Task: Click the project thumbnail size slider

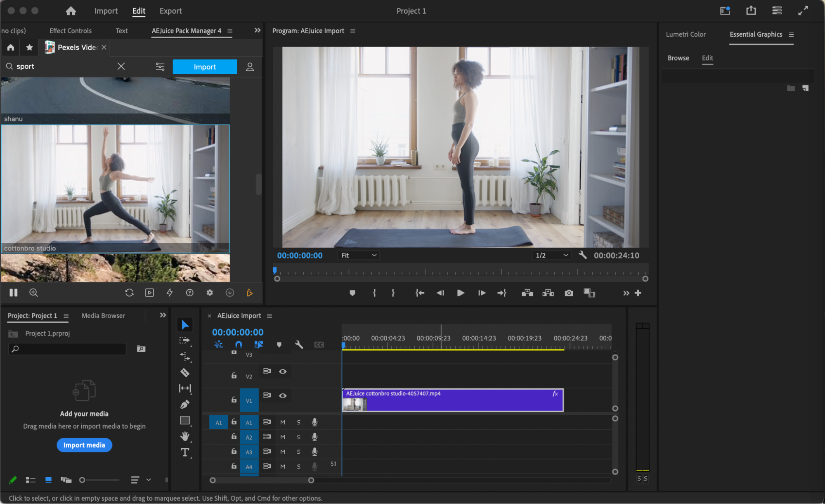Action: coord(83,480)
